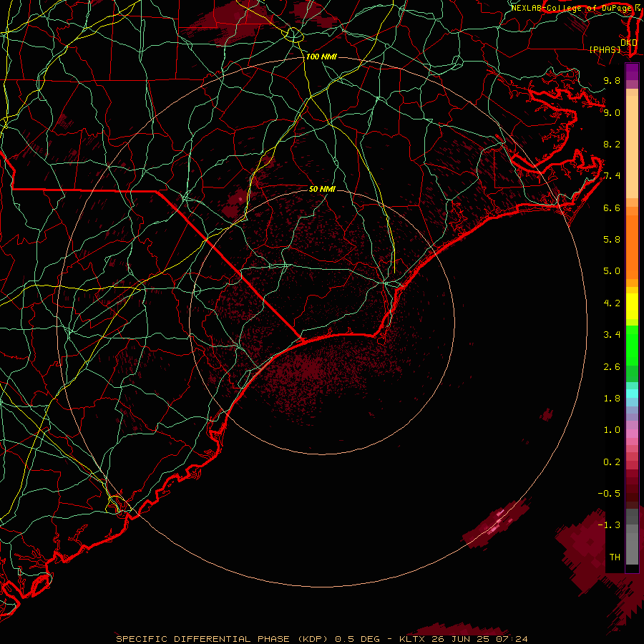The width and height of the screenshot is (644, 644).
Task: Pick the orange segment of the color bar
Action: click(632, 246)
